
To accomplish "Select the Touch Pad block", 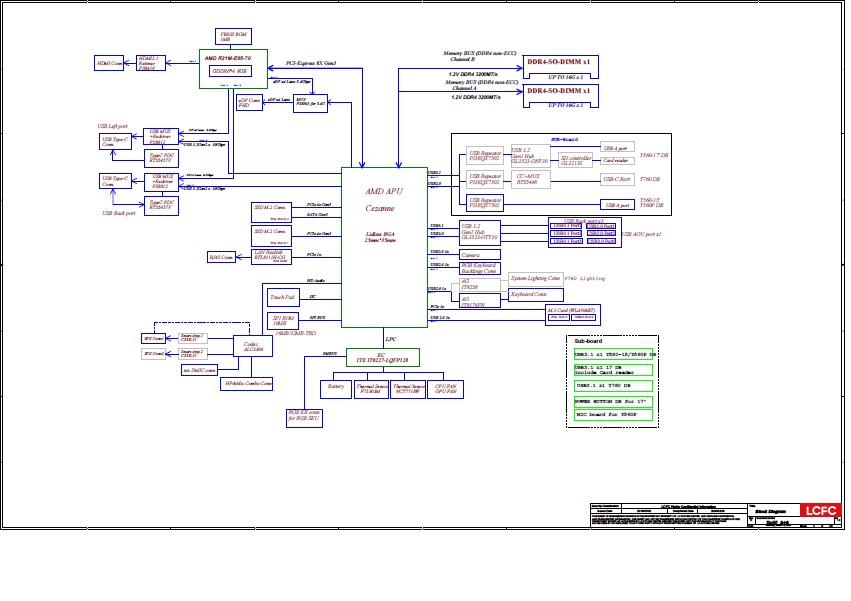I will click(x=283, y=297).
